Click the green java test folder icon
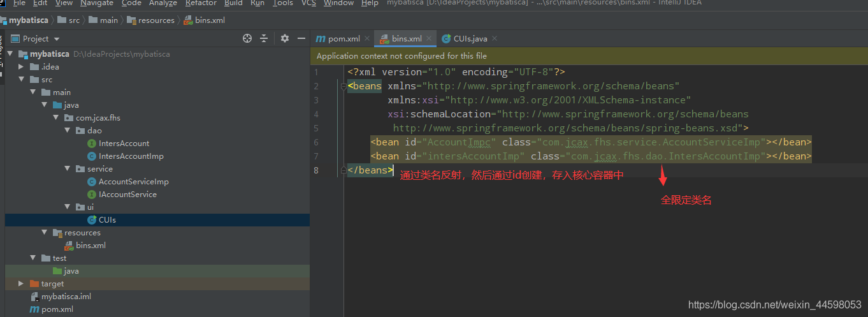Screen dimensions: 868x317 (57, 271)
